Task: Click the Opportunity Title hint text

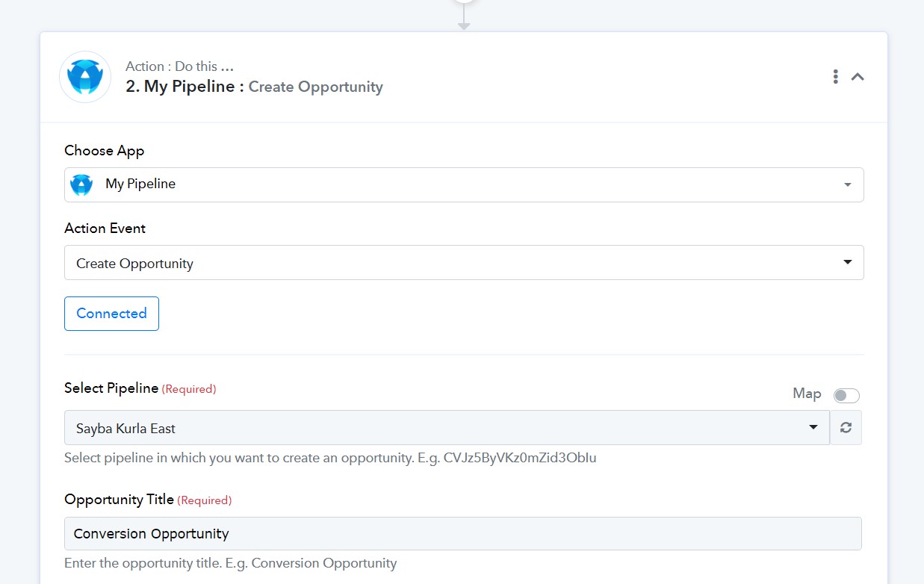Action: tap(231, 563)
